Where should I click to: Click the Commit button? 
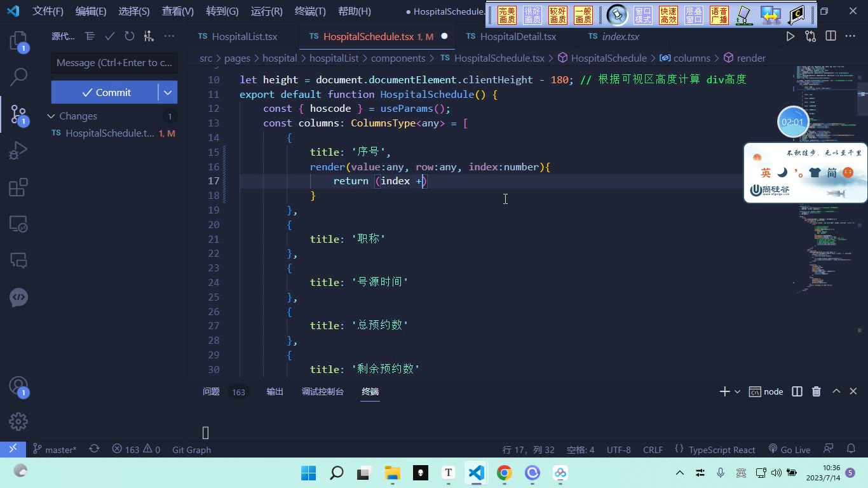click(x=105, y=92)
